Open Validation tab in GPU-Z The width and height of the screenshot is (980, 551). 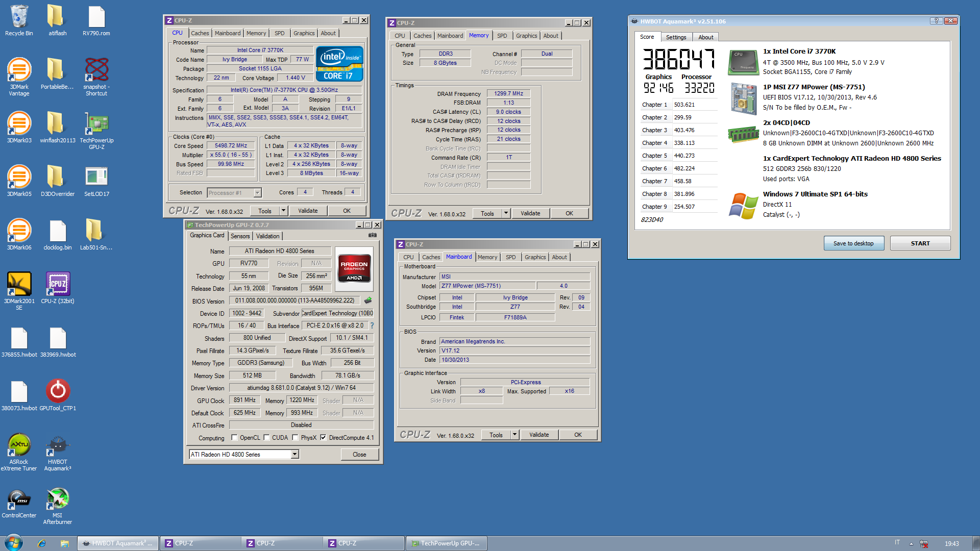[x=267, y=236]
